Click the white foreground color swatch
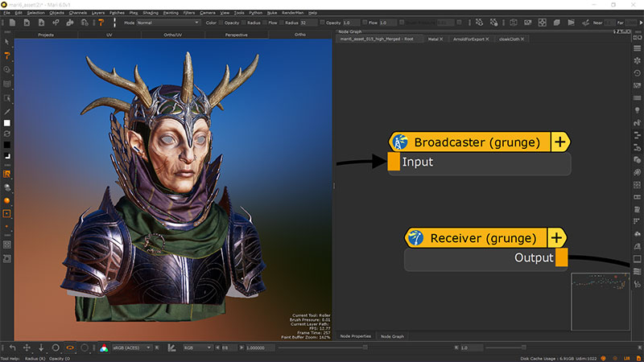 pos(7,123)
